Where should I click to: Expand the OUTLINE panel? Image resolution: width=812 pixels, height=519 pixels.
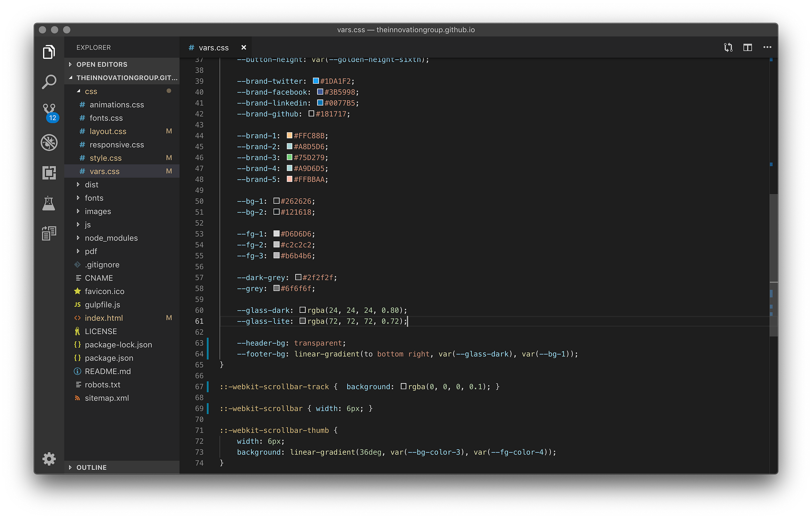(x=91, y=467)
